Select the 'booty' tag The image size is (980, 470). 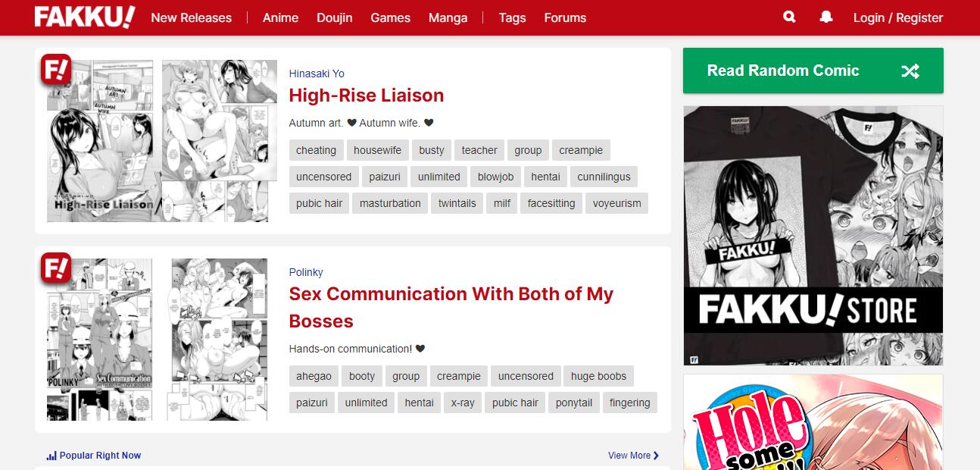(362, 376)
